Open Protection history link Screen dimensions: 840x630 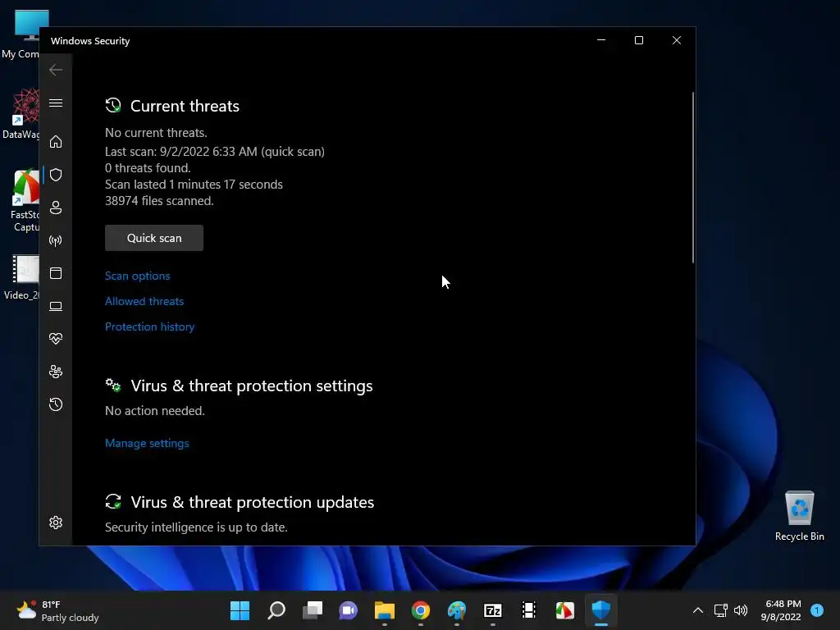pos(149,326)
